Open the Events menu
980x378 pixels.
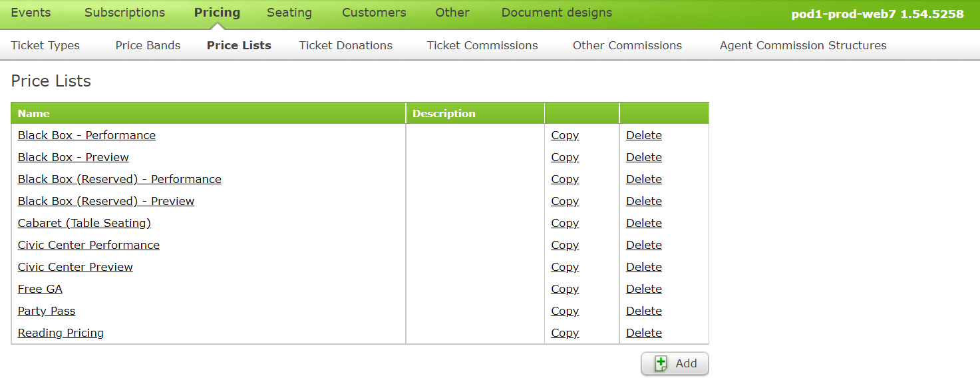pos(31,13)
